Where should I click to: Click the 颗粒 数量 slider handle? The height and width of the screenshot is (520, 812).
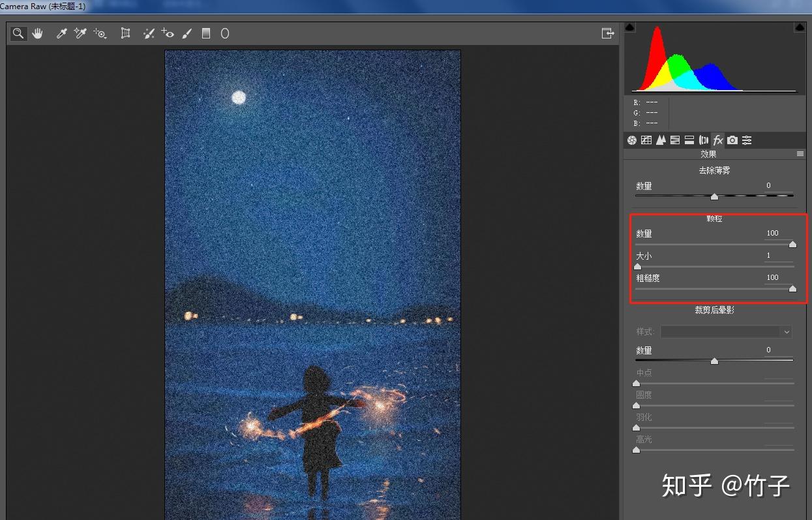pos(792,244)
